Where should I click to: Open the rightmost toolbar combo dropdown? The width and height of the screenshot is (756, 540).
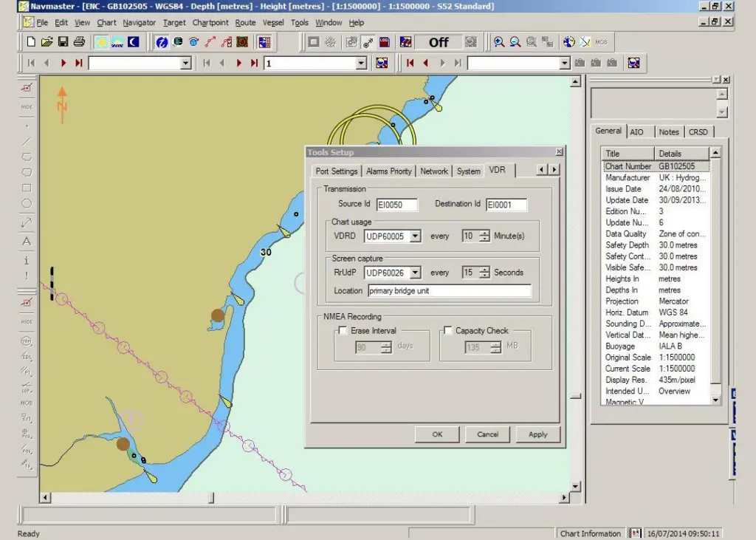565,64
